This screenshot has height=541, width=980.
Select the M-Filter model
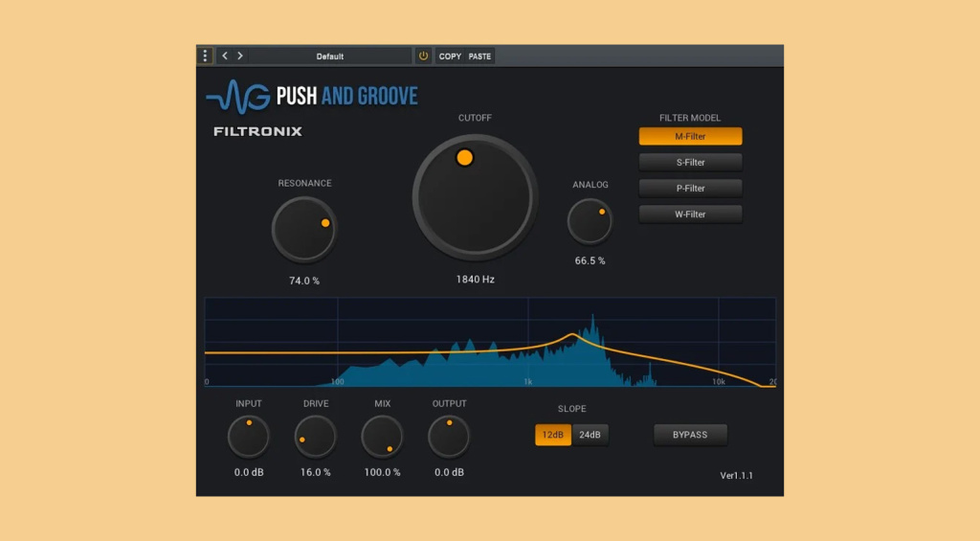690,136
